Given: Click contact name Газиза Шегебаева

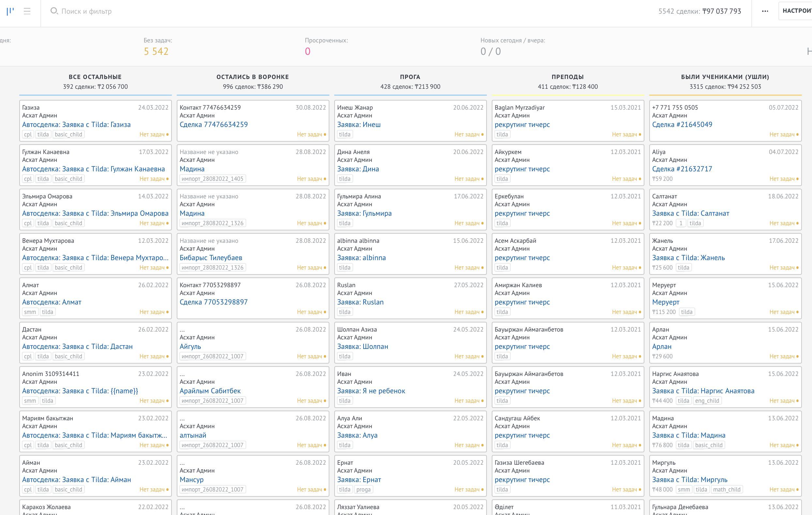Looking at the screenshot, I should point(519,463).
